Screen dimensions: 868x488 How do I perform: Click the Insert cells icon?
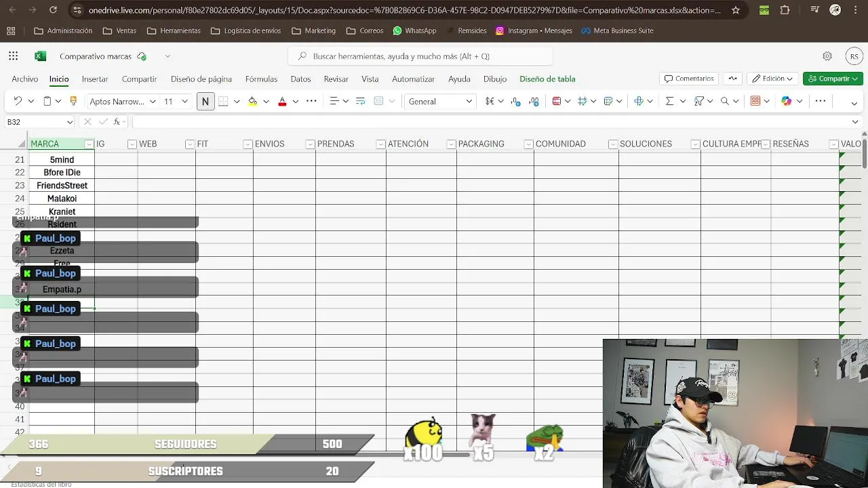(639, 101)
